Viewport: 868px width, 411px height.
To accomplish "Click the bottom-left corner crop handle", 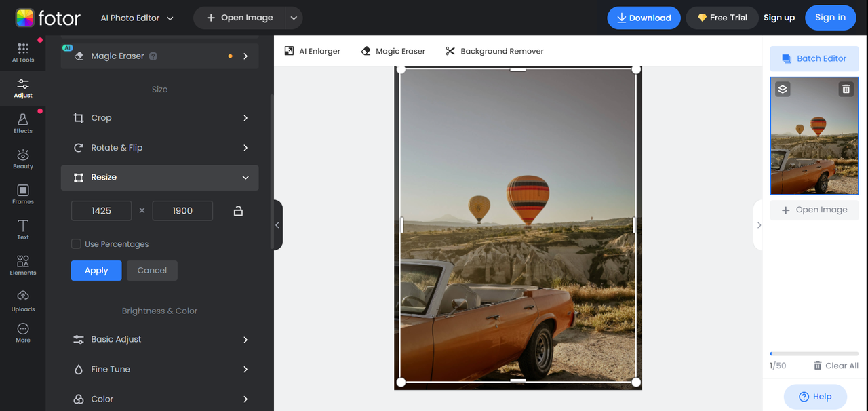I will (x=400, y=383).
